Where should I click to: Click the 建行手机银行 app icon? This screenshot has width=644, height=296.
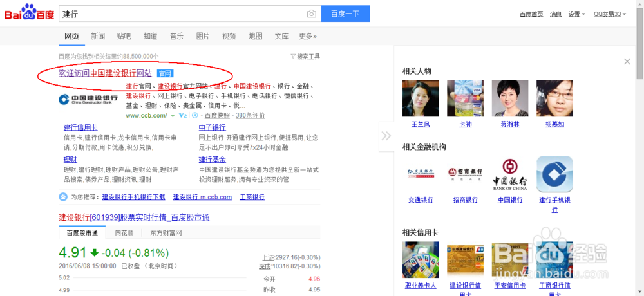click(554, 174)
